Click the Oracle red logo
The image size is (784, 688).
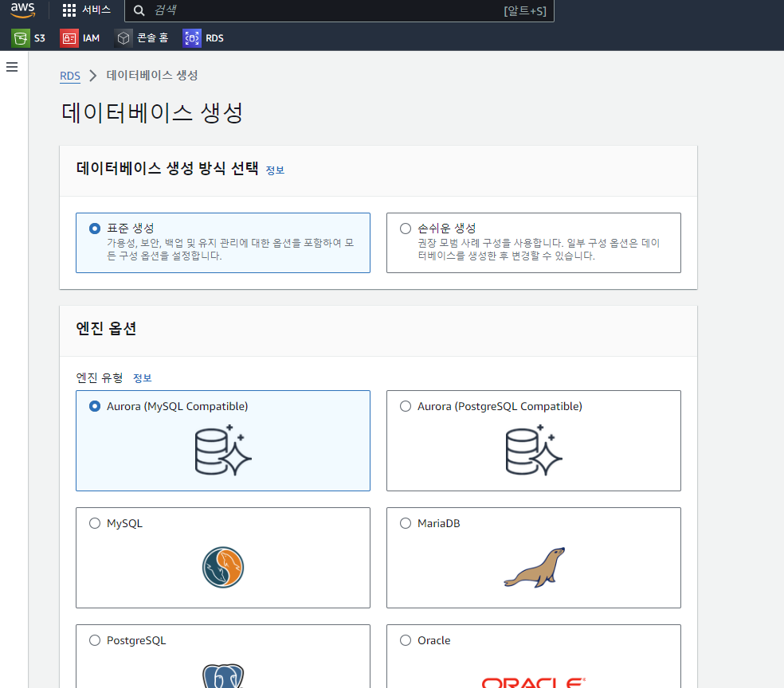click(x=534, y=682)
